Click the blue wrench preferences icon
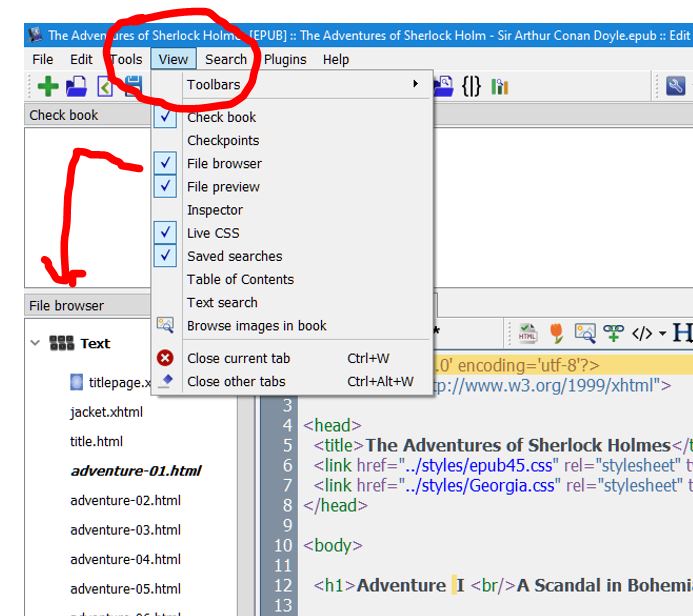 [675, 86]
